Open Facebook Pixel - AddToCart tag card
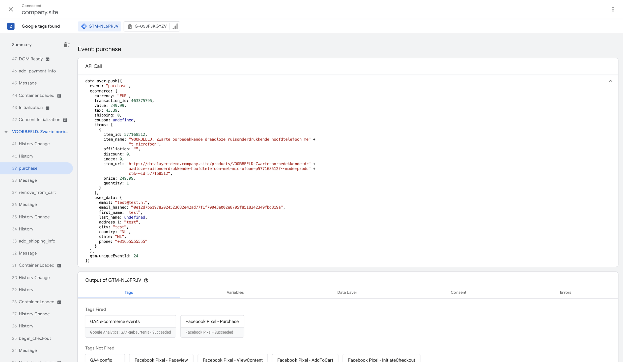 pos(305,358)
